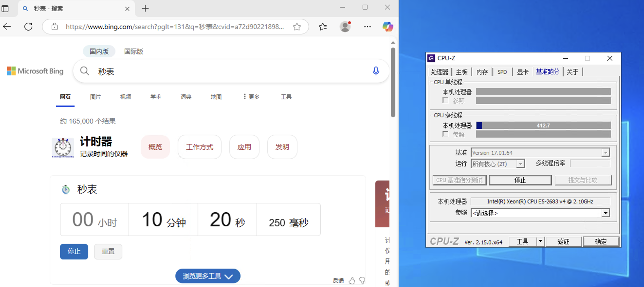Go back using the browser back arrow
The image size is (644, 287).
click(x=7, y=26)
